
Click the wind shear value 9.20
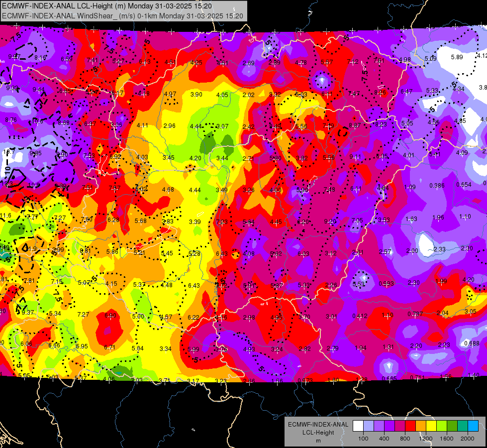[330, 221]
